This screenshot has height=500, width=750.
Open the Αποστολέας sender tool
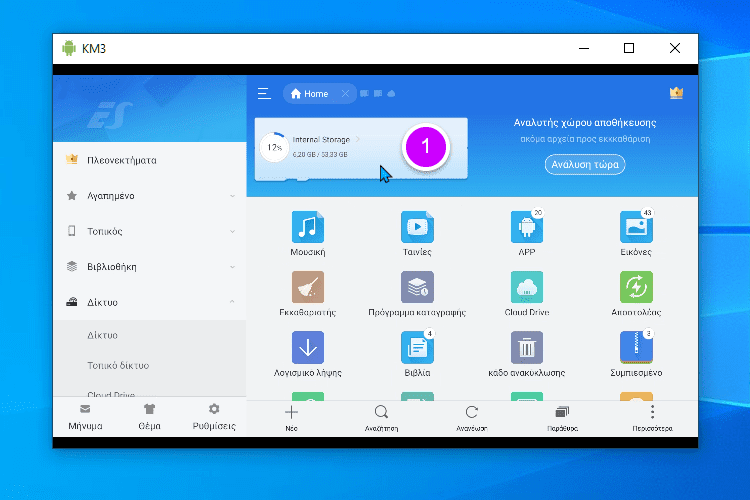(x=636, y=293)
